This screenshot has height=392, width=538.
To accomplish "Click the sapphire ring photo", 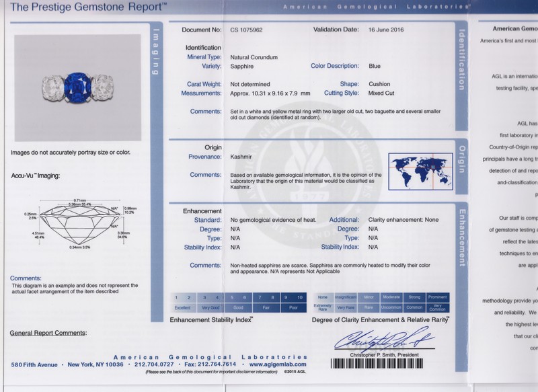I will pyautogui.click(x=77, y=87).
